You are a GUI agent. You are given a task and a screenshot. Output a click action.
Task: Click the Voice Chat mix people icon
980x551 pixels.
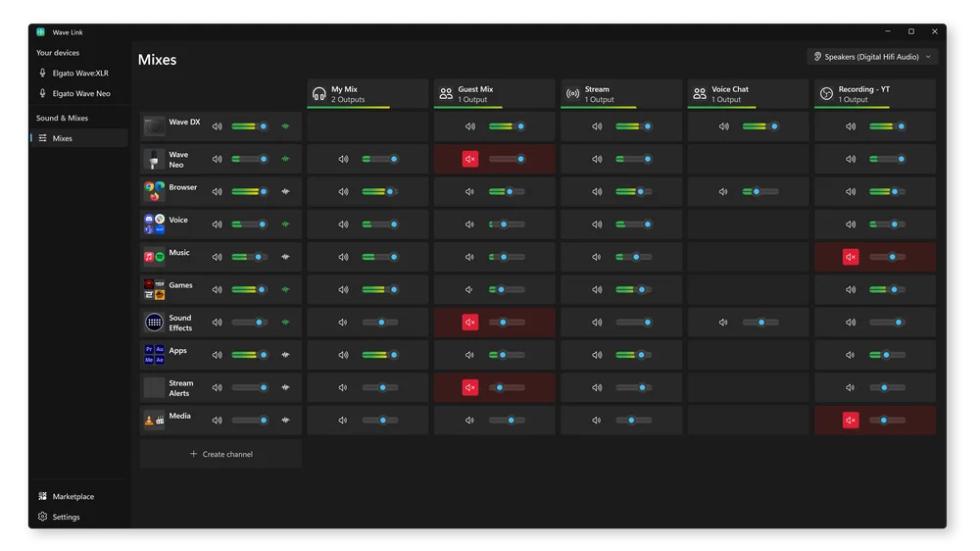click(700, 94)
